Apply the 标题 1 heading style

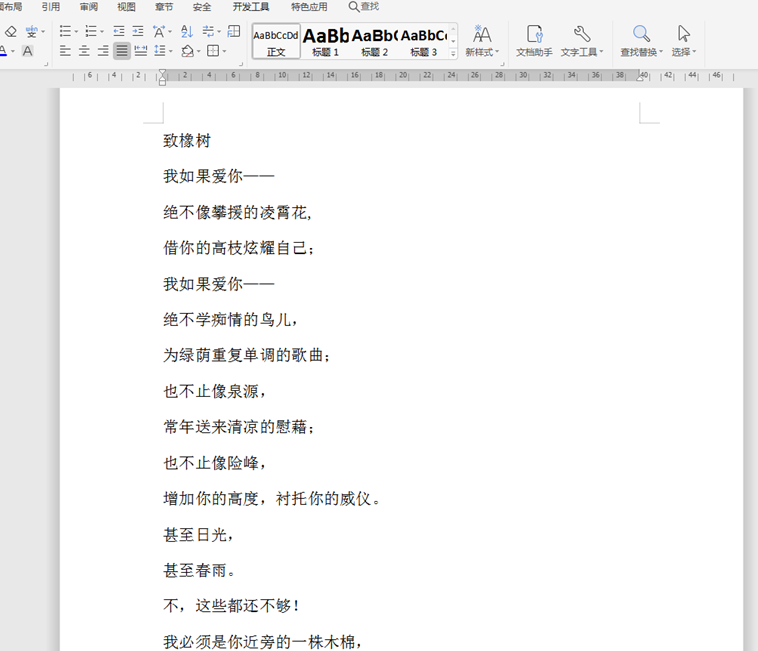[x=325, y=42]
